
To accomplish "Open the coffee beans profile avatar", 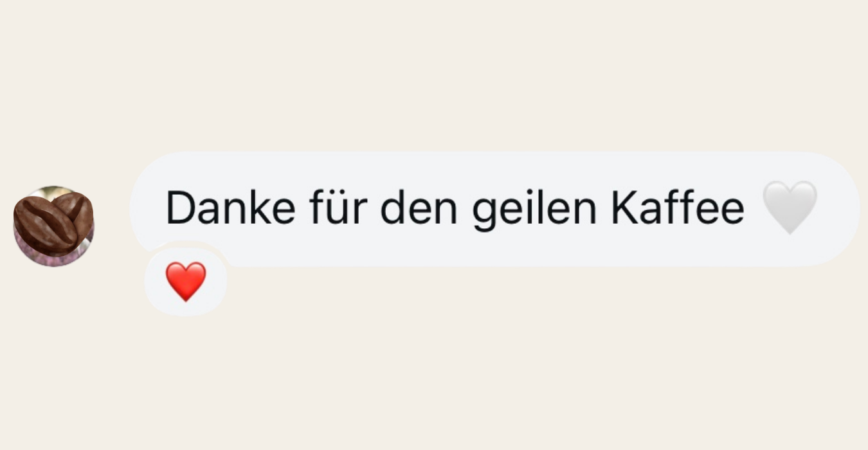I will point(54,226).
